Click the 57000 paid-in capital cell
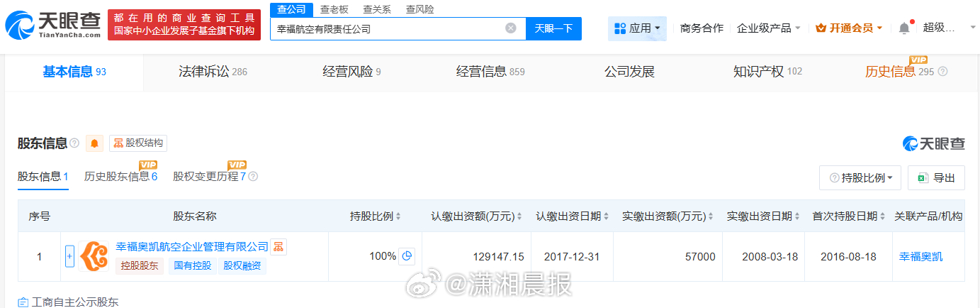Screen dimensions: 980x308 tap(700, 256)
